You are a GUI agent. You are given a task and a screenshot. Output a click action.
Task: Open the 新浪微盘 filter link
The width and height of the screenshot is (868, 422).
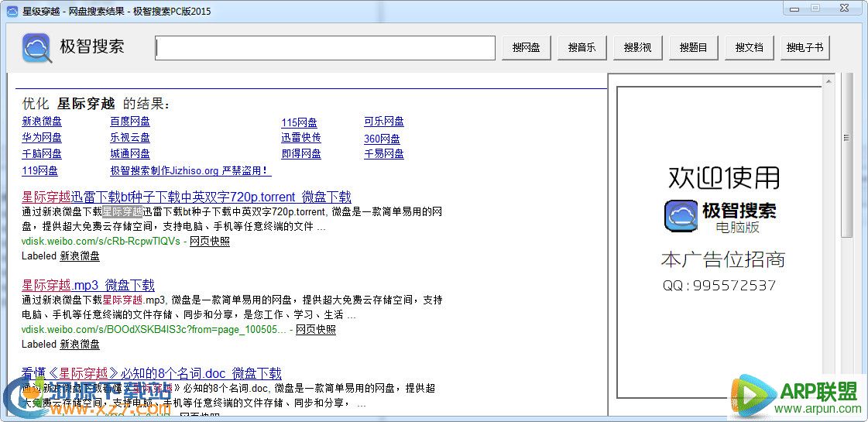tap(42, 122)
